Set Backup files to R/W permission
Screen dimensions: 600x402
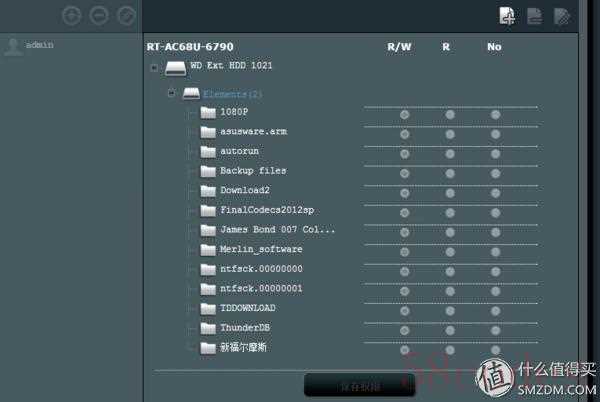[x=404, y=174]
